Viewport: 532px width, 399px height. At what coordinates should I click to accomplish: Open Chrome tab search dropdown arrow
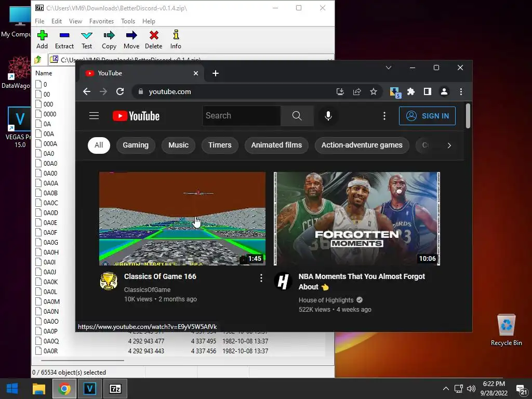point(389,68)
